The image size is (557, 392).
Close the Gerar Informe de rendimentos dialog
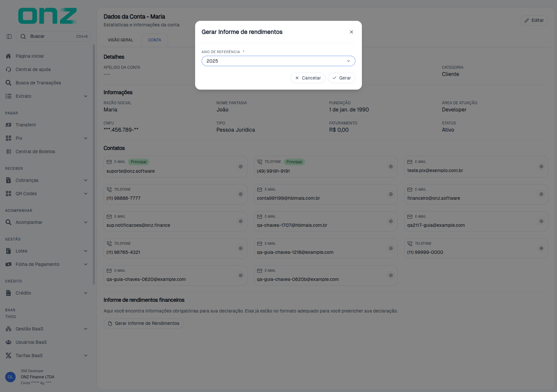click(351, 32)
